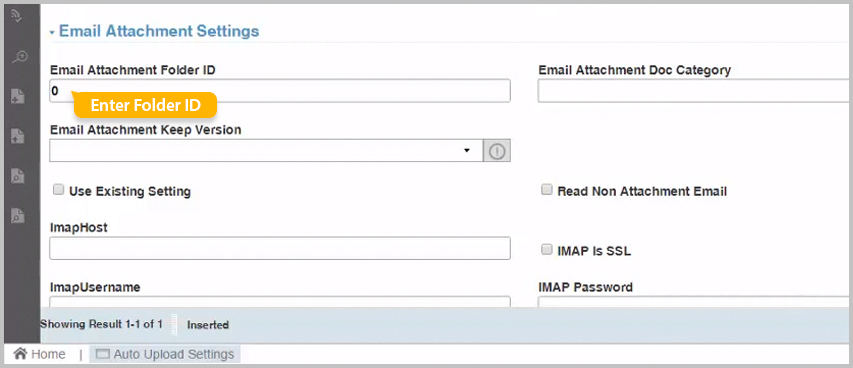The image size is (853, 368).
Task: Click the add document sidebar icon
Action: [x=18, y=96]
